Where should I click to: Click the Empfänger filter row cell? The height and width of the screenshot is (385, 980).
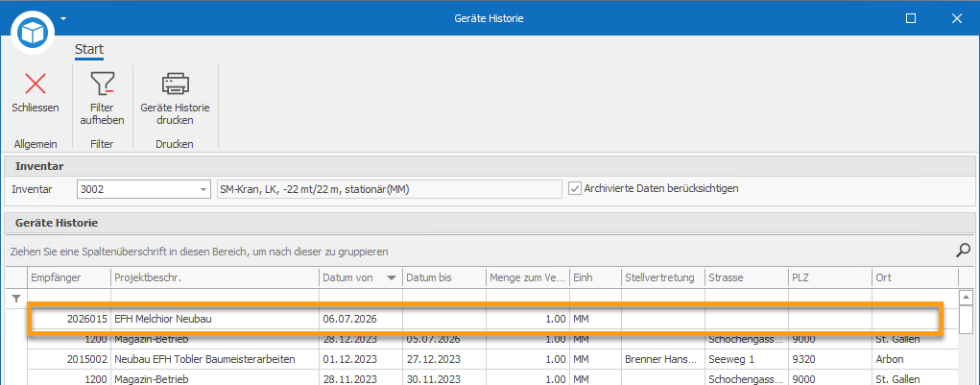(x=69, y=299)
